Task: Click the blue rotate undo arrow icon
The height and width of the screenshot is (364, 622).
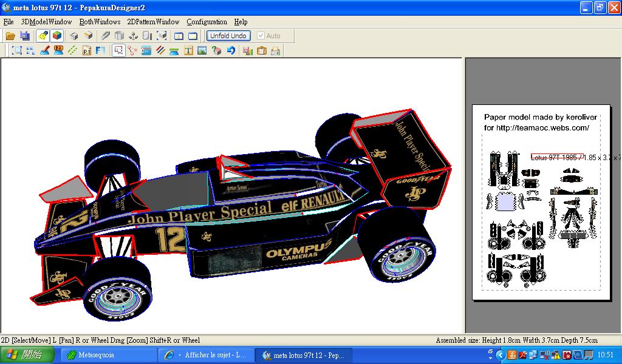Action: (x=231, y=51)
